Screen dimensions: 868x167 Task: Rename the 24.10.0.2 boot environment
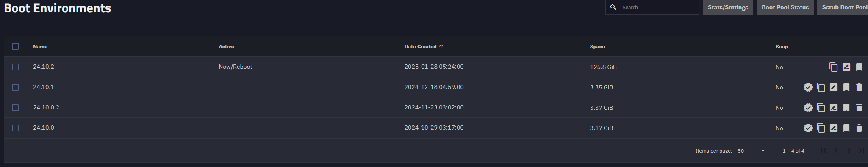(x=833, y=108)
